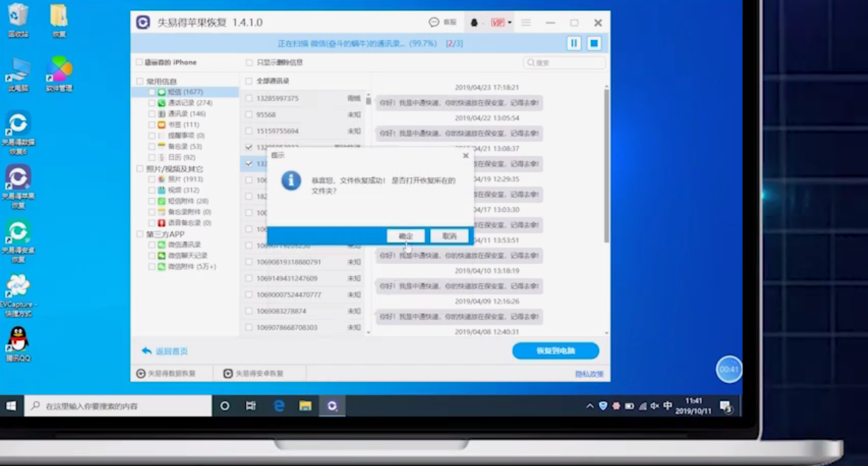868x466 pixels.
Task: Open the hamburger menu in title bar
Action: tap(526, 22)
